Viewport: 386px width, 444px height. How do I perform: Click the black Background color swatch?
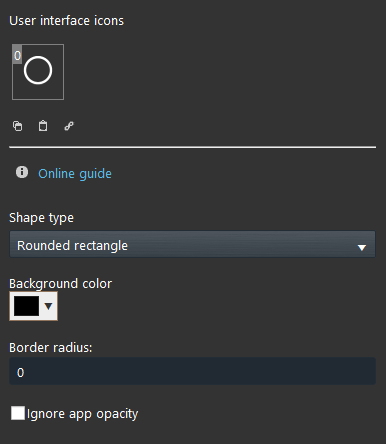click(26, 306)
